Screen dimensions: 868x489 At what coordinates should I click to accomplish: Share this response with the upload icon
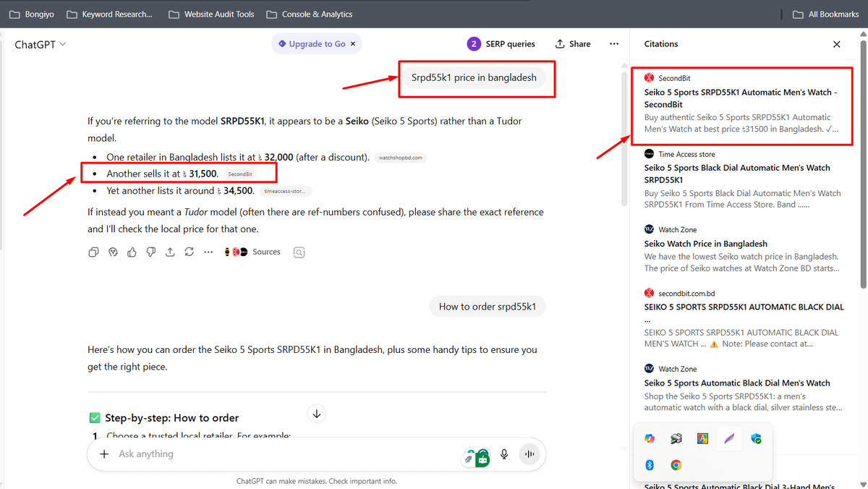pyautogui.click(x=170, y=252)
